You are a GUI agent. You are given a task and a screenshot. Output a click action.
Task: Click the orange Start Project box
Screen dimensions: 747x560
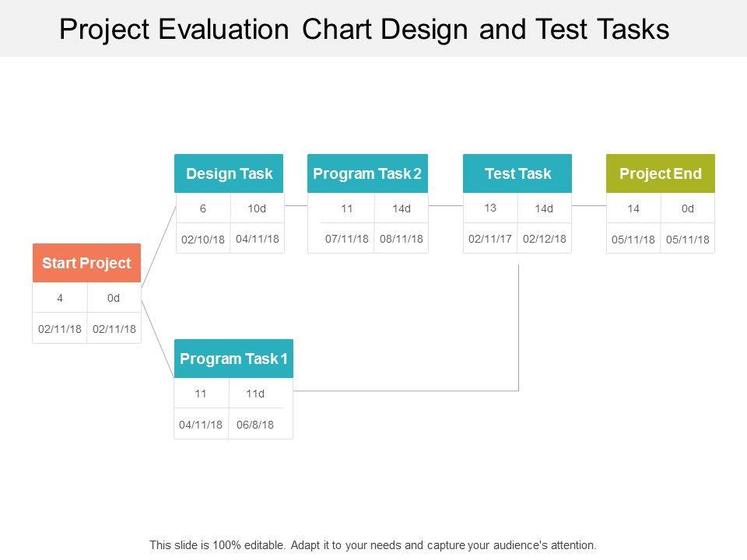[x=86, y=263]
